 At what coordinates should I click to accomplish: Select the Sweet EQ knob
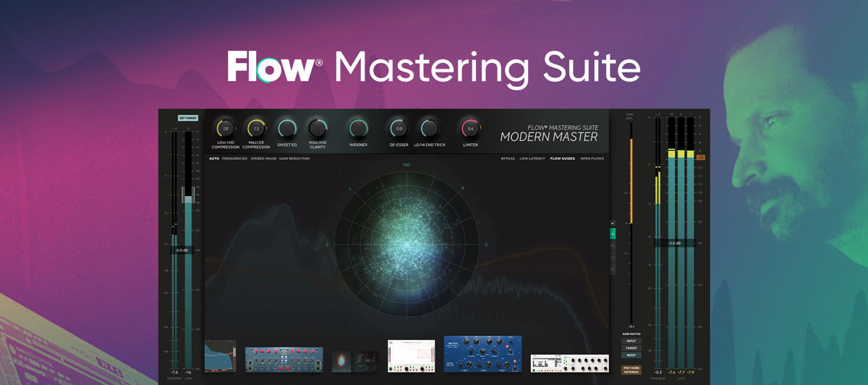(287, 129)
